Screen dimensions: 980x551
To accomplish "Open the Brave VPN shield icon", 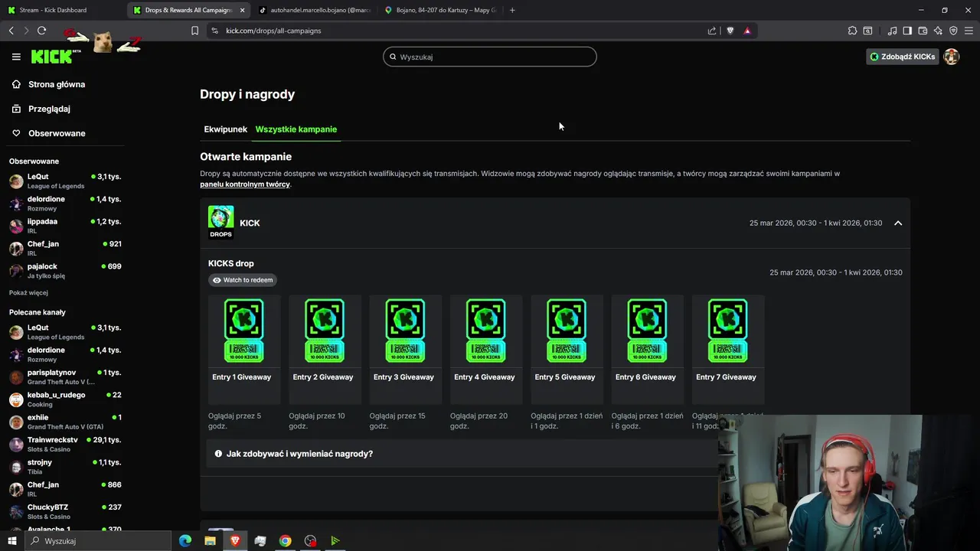I will (x=953, y=31).
